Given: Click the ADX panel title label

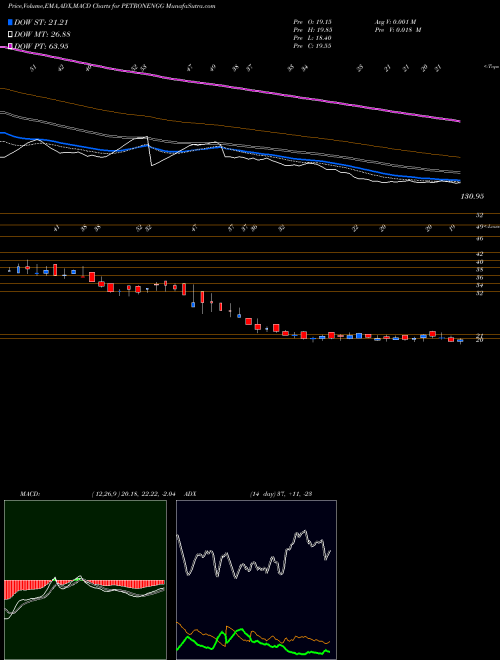Looking at the screenshot, I should [191, 494].
